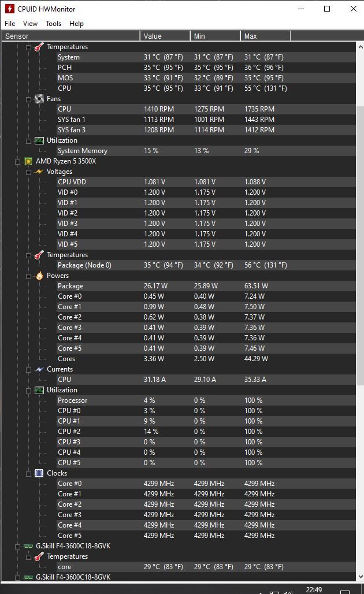
Task: Select the Core #5 clock row at 4299 MHz
Action: pos(206,536)
